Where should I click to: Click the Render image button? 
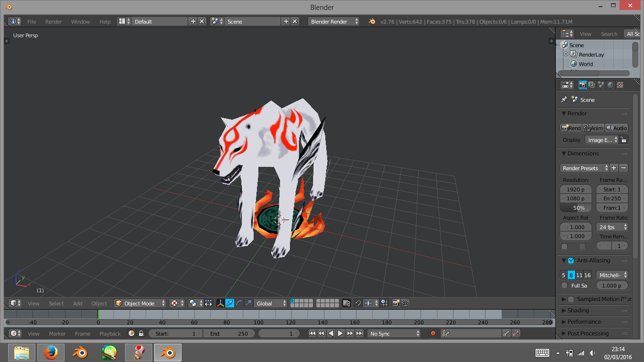point(571,128)
